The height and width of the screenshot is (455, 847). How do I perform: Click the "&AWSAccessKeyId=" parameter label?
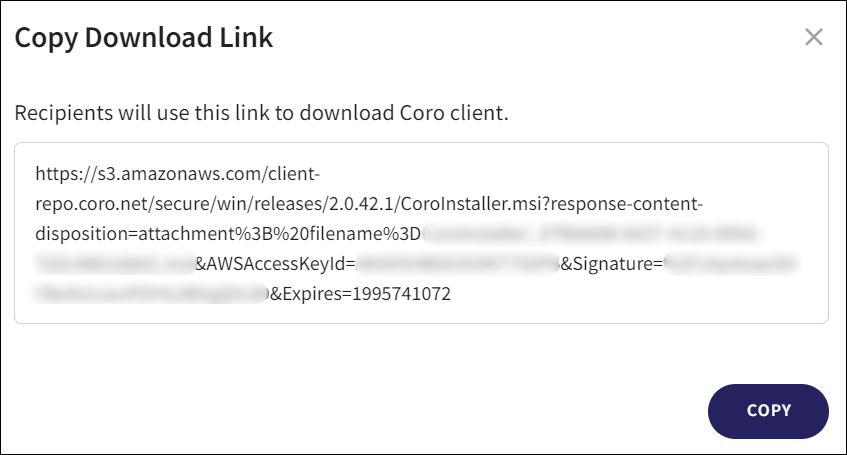tap(274, 265)
